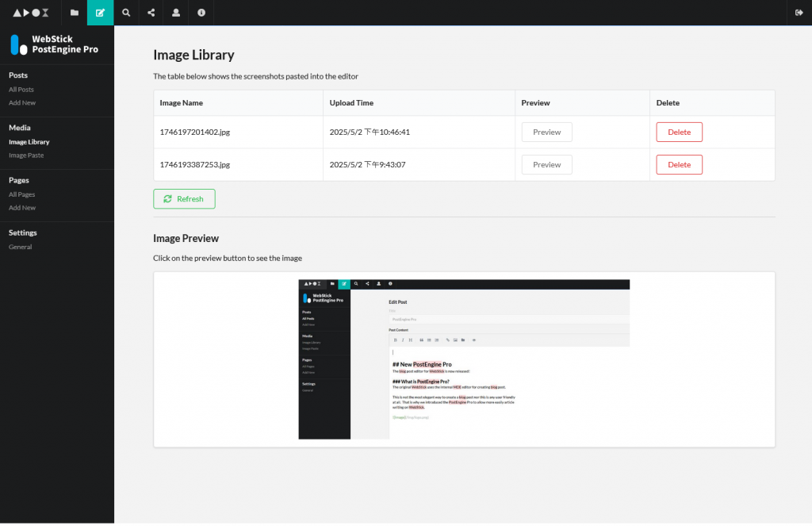Open General settings in sidebar
Image resolution: width=812 pixels, height=526 pixels.
click(x=20, y=248)
